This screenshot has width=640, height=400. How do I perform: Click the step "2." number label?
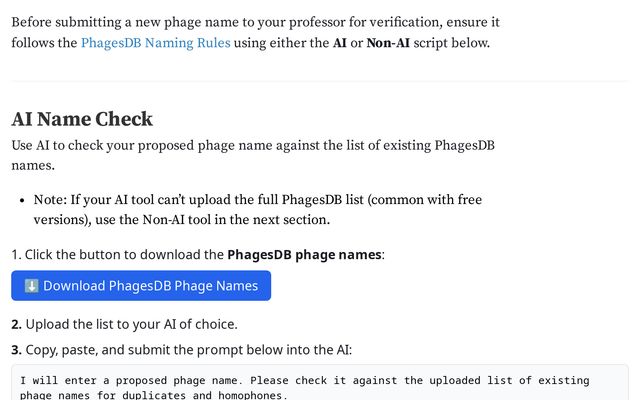coord(17,324)
